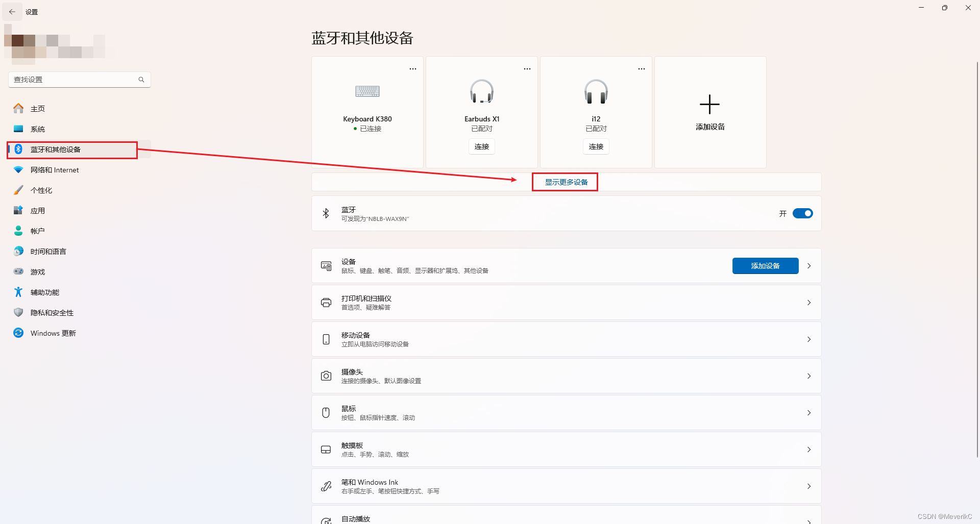Open more options for Keyboard K380
Screen dimensions: 980x524
click(413, 69)
